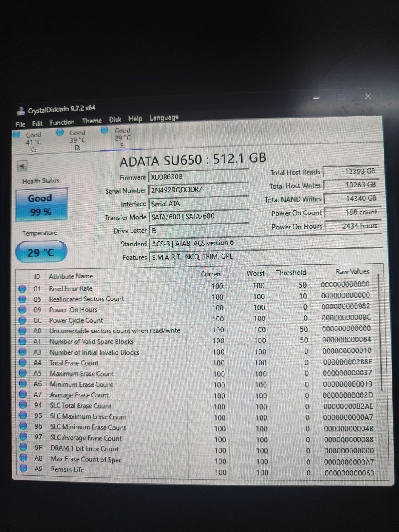The height and width of the screenshot is (532, 399).
Task: Click the Worst column header
Action: pyautogui.click(x=255, y=273)
